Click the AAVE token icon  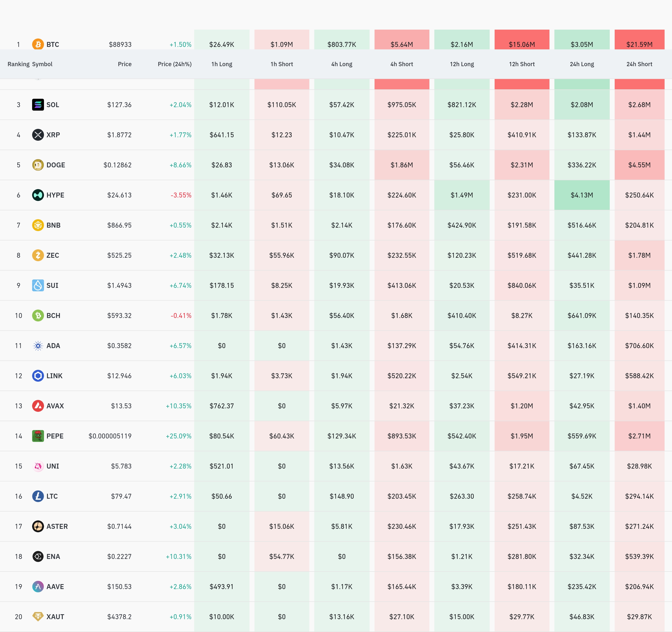(x=38, y=586)
